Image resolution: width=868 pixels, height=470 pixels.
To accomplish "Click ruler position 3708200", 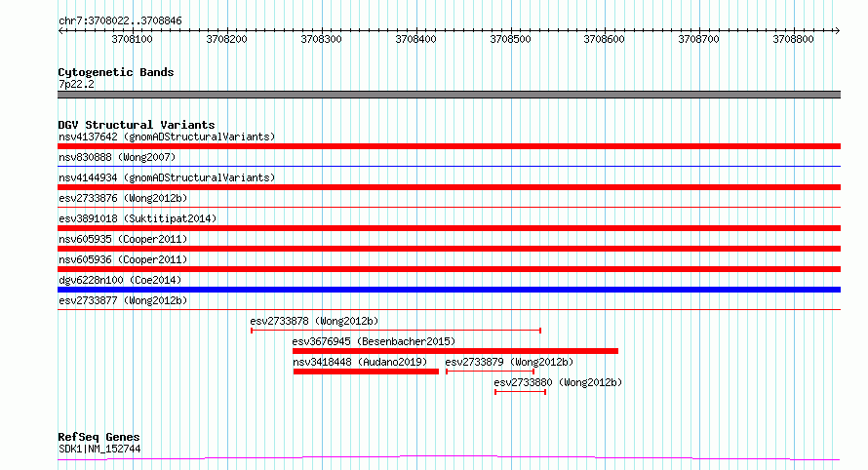I will point(226,39).
